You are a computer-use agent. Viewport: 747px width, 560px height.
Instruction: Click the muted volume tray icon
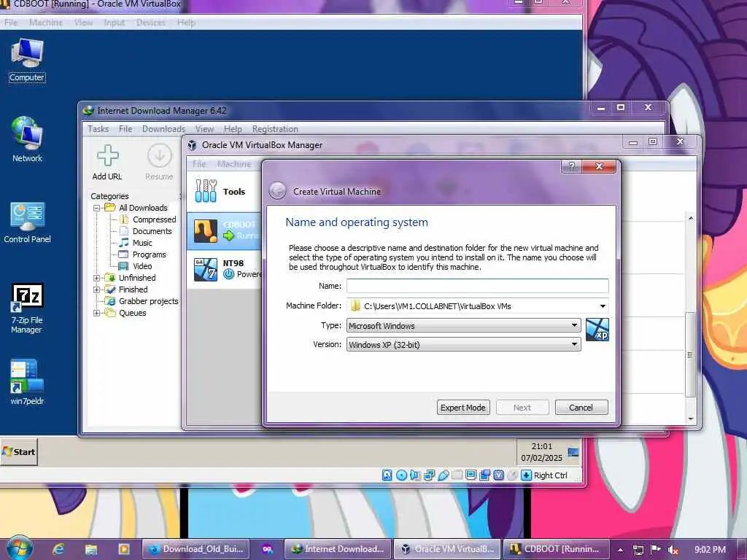tap(673, 550)
